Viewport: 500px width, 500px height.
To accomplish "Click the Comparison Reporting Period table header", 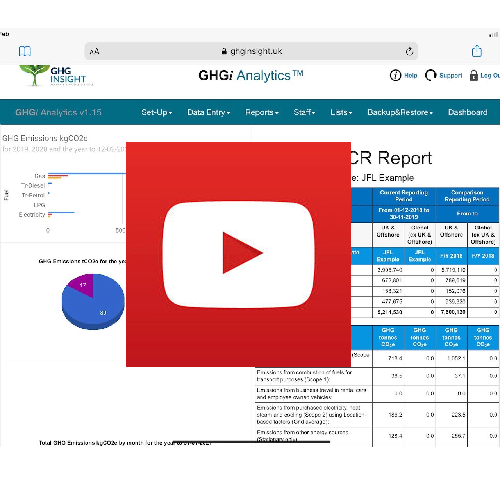I will point(467,196).
